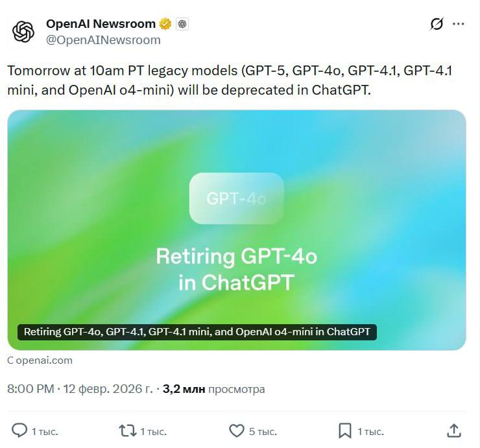
Task: Click the 'Retiring GPT-4o in ChatGPT' image headline
Action: (236, 269)
